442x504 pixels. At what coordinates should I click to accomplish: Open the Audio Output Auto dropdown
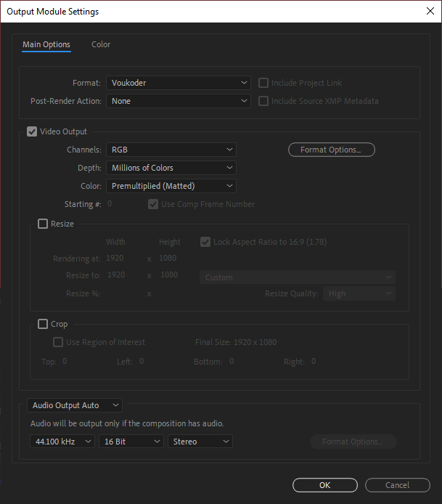tap(75, 405)
